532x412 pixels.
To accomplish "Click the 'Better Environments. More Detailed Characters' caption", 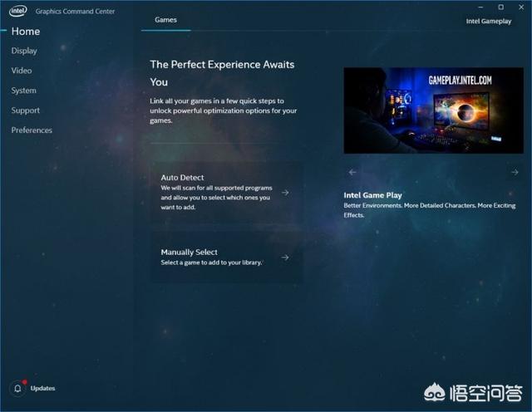I will point(430,210).
